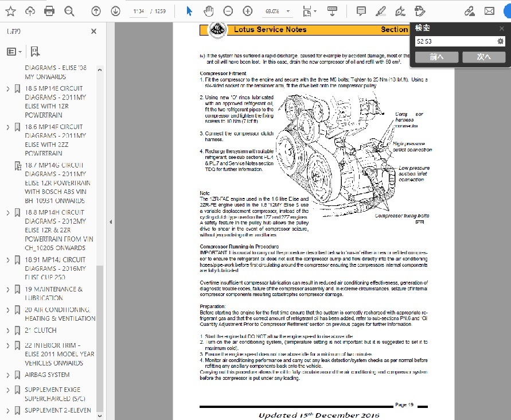Open the stamp tool icon
This screenshot has height=420, width=511.
pos(420,11)
